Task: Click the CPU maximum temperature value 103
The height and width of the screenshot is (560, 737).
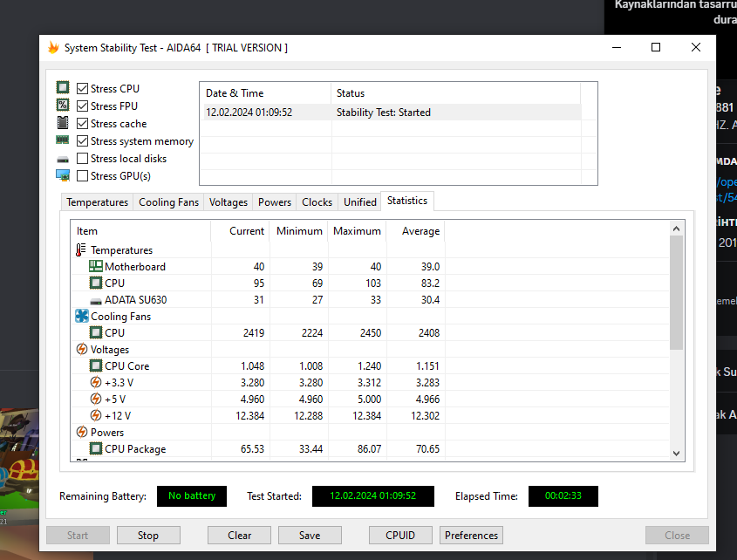Action: (x=373, y=283)
